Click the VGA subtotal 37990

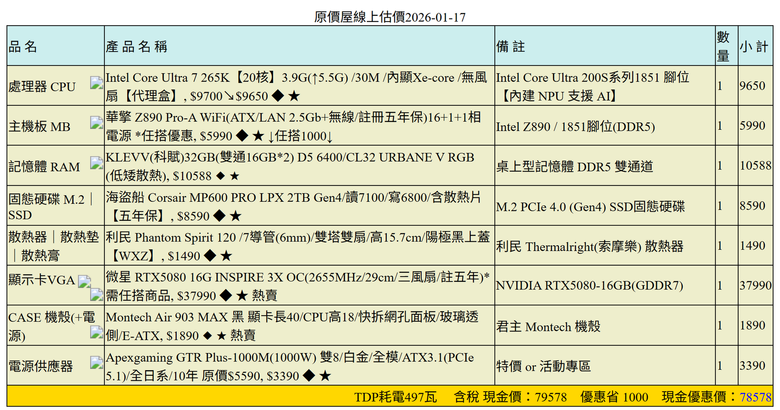point(756,285)
